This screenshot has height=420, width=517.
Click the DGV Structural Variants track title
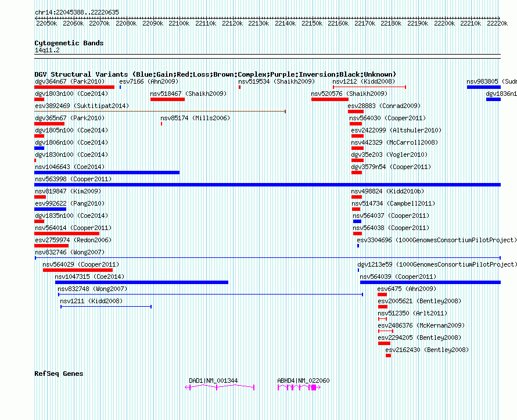[x=215, y=74]
